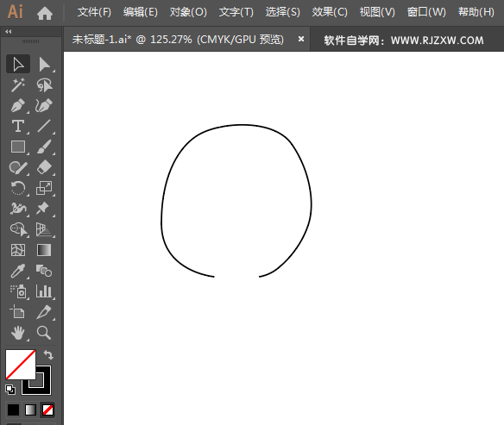Activate the Zoom magnifier tool

pyautogui.click(x=44, y=333)
